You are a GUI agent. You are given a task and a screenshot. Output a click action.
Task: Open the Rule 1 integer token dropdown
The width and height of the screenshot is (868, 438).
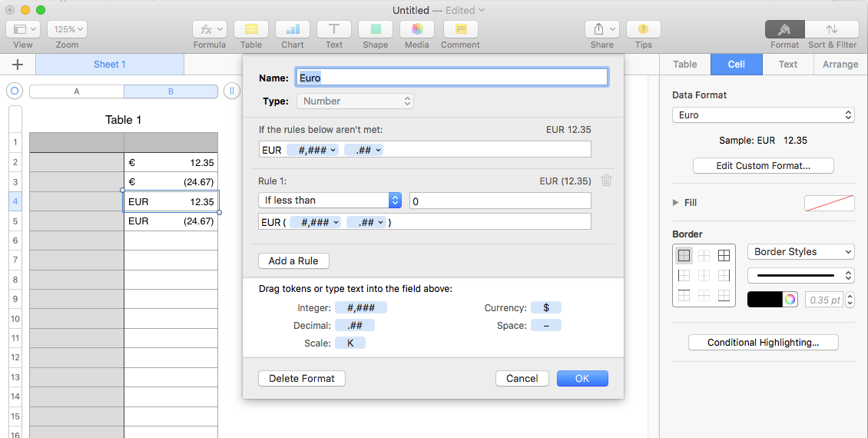[x=316, y=222]
